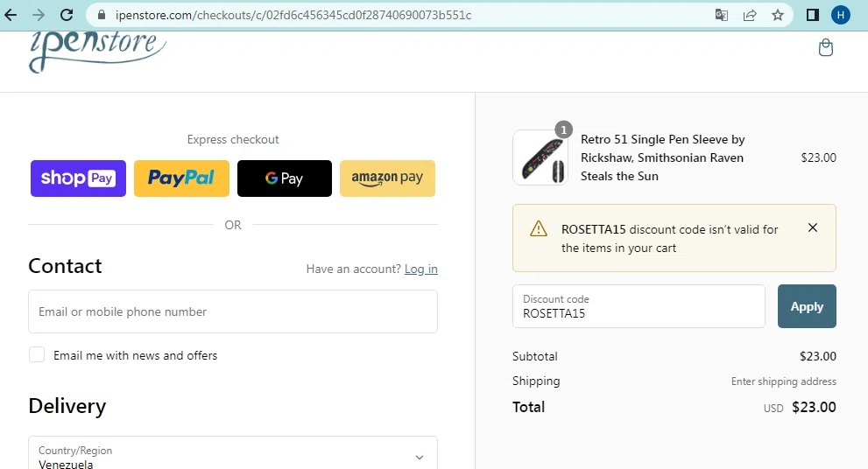Select the product name Retro 51 Single Pen Sleeve
The image size is (868, 469).
click(663, 157)
